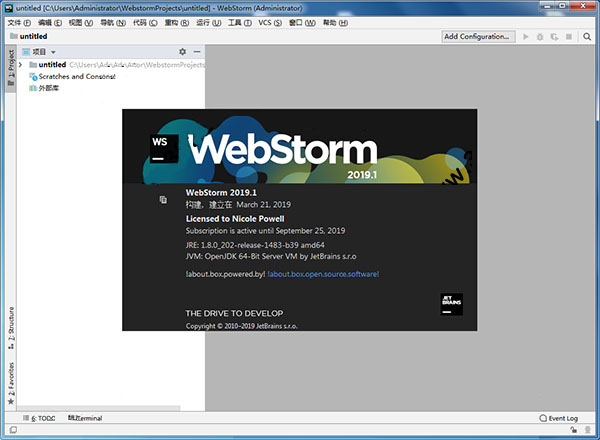Screen dimensions: 600x440
Task: Expand the untitled project tree node
Action: click(21, 65)
